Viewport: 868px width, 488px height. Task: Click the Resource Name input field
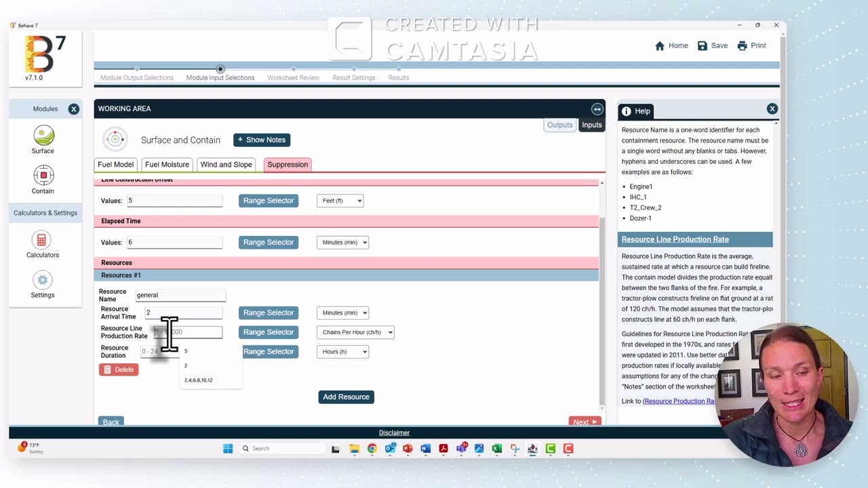pos(180,295)
